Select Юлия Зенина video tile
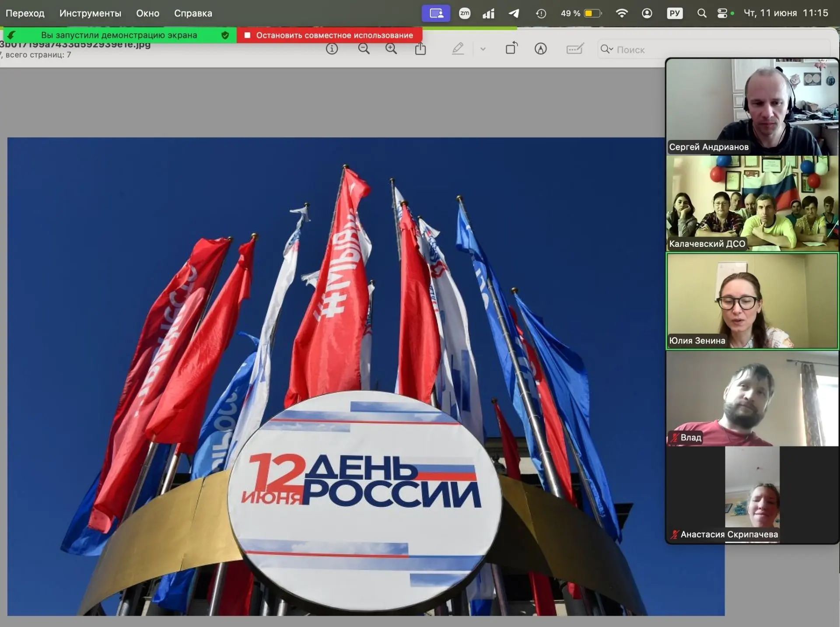Screen dimensions: 840x627 (752, 301)
